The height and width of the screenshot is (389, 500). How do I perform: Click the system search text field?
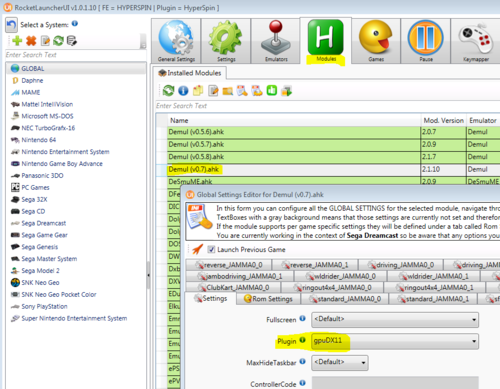coord(75,55)
